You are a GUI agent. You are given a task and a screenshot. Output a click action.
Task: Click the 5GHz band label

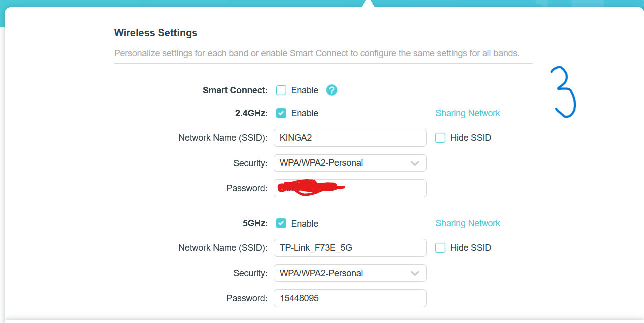coord(255,223)
